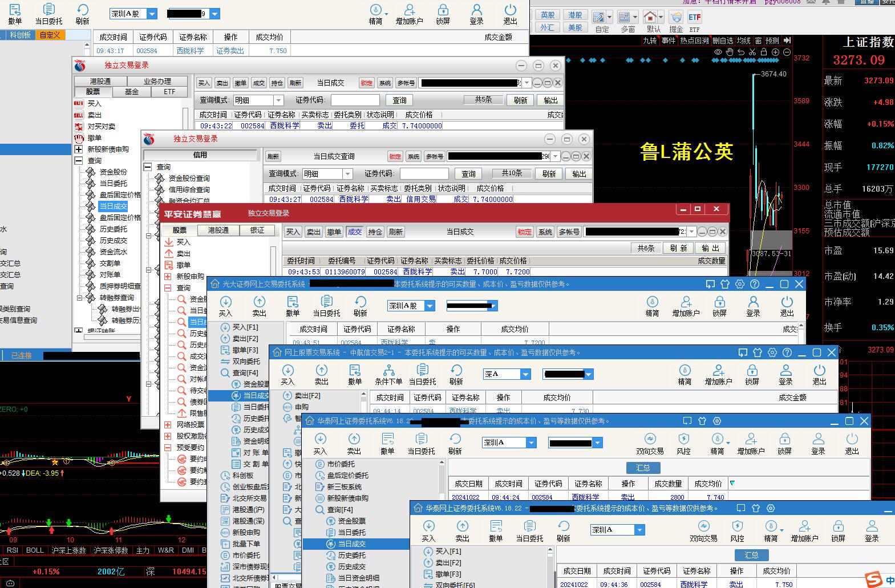The height and width of the screenshot is (588, 895).
Task: Click the BUY 买入 item in the 股票 login window
Action: 87,103
